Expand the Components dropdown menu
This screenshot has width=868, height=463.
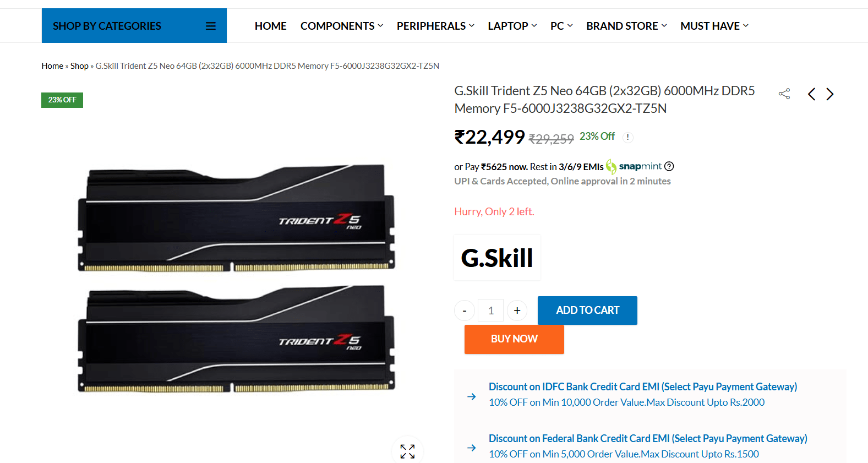coord(342,26)
